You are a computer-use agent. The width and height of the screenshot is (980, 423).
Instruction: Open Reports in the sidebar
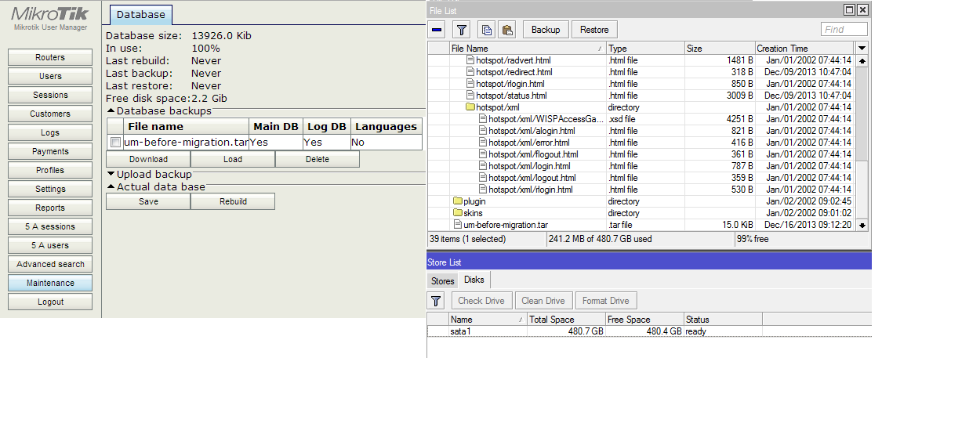(x=50, y=208)
